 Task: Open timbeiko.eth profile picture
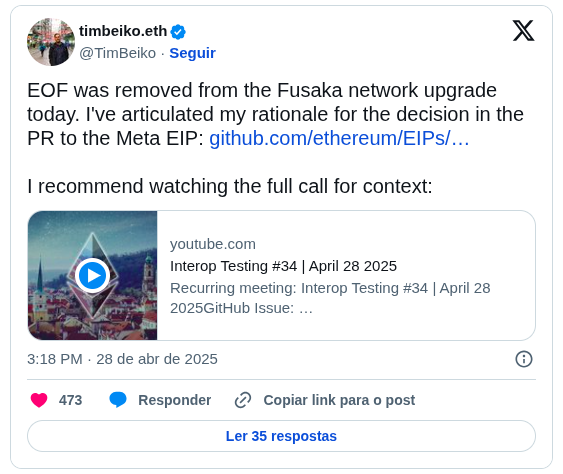(x=51, y=42)
